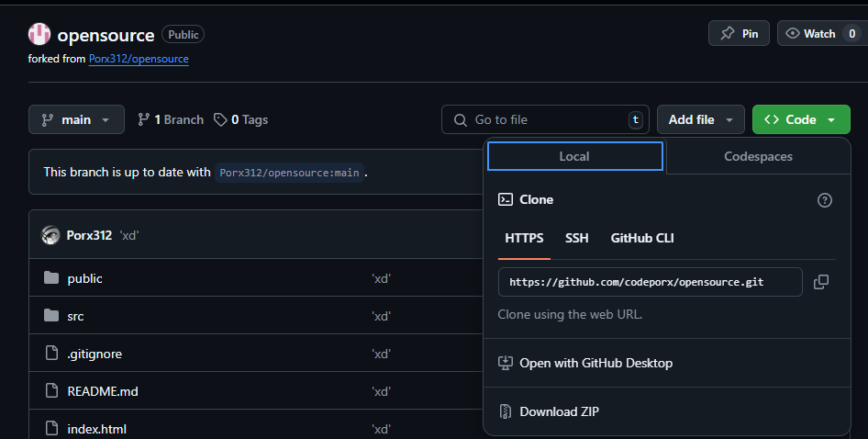The height and width of the screenshot is (439, 868).
Task: Open the src folder
Action: [75, 317]
